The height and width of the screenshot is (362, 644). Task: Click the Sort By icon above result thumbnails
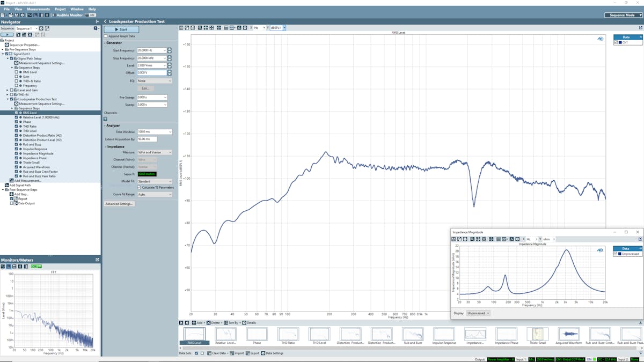(x=227, y=323)
